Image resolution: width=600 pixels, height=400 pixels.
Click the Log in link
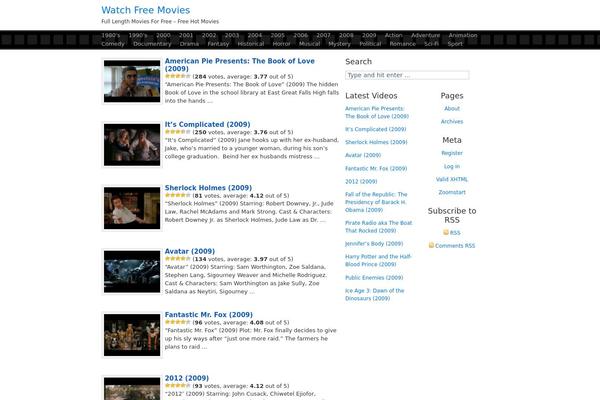coord(452,166)
